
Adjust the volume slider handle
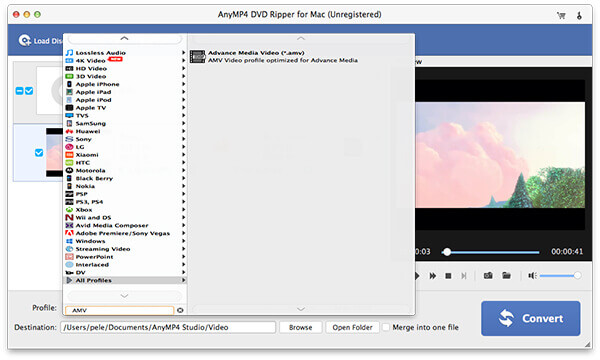[577, 275]
